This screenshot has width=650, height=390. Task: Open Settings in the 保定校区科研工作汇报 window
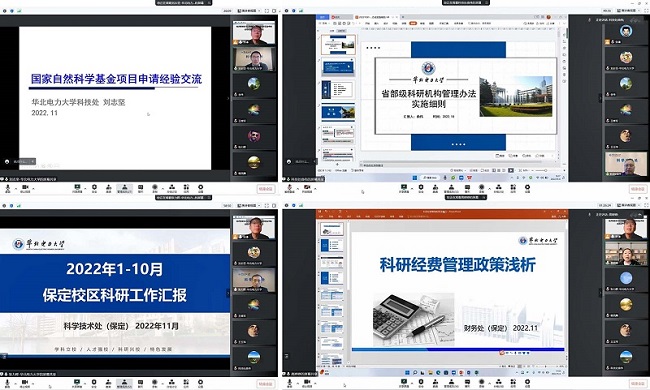tap(201, 383)
